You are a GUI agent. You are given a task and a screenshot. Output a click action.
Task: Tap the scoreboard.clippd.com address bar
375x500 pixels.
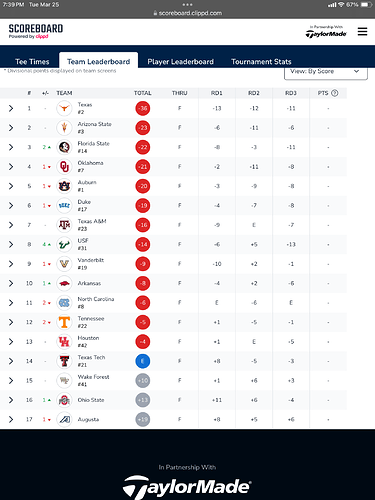pyautogui.click(x=188, y=13)
